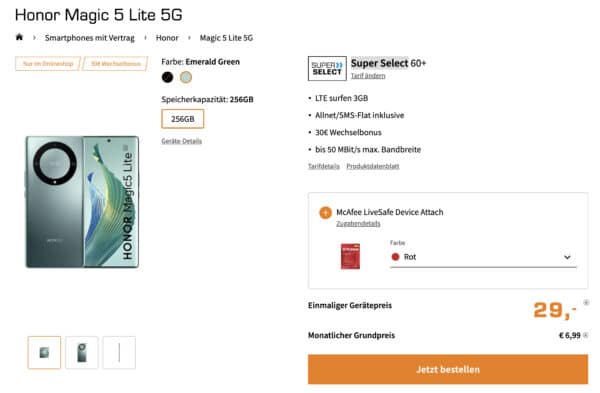Open info icon next to device price
Viewport: 600px width, 393px height.
click(x=586, y=303)
